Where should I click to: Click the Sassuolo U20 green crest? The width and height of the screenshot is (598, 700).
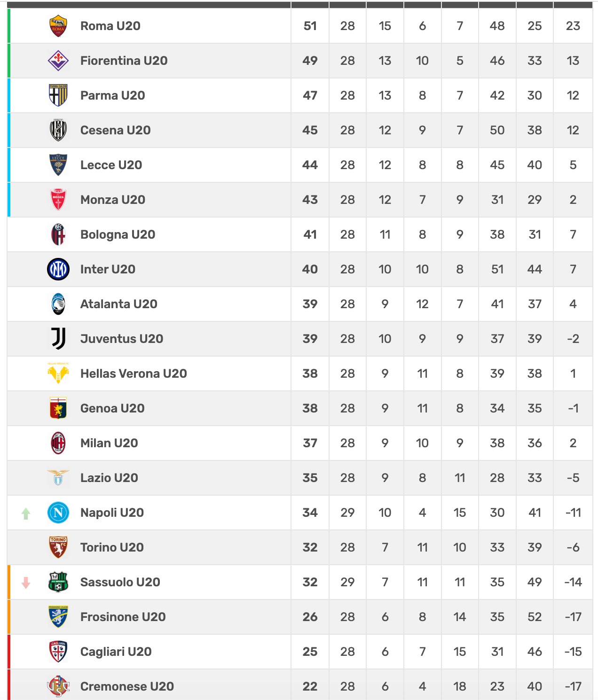[58, 582]
